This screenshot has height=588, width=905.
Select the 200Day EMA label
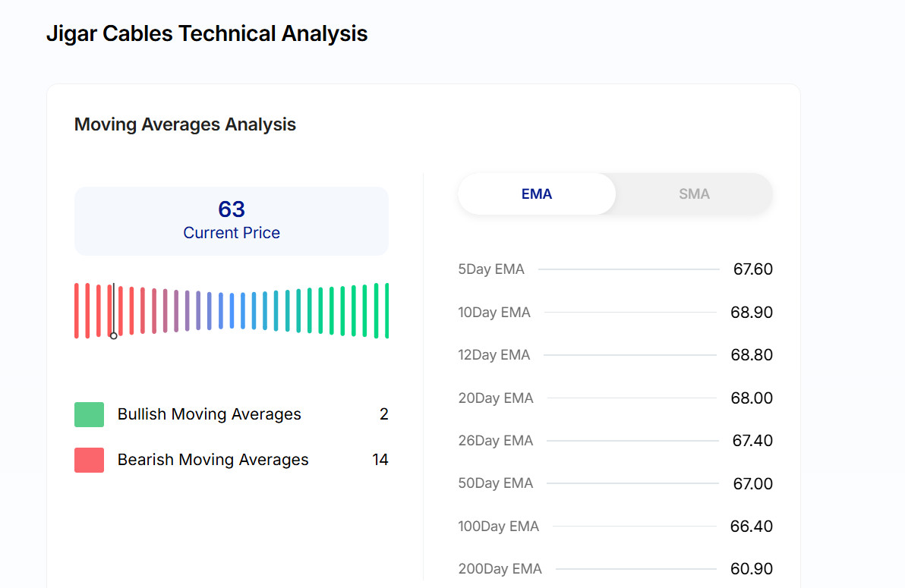(500, 569)
